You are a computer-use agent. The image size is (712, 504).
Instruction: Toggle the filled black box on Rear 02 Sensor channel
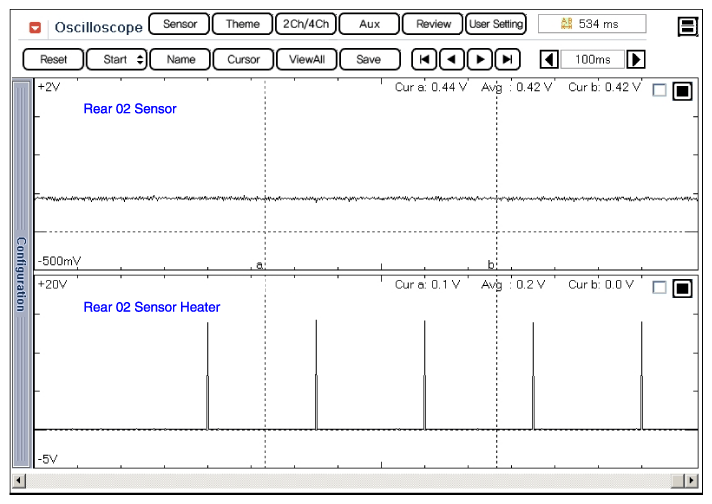pyautogui.click(x=682, y=92)
